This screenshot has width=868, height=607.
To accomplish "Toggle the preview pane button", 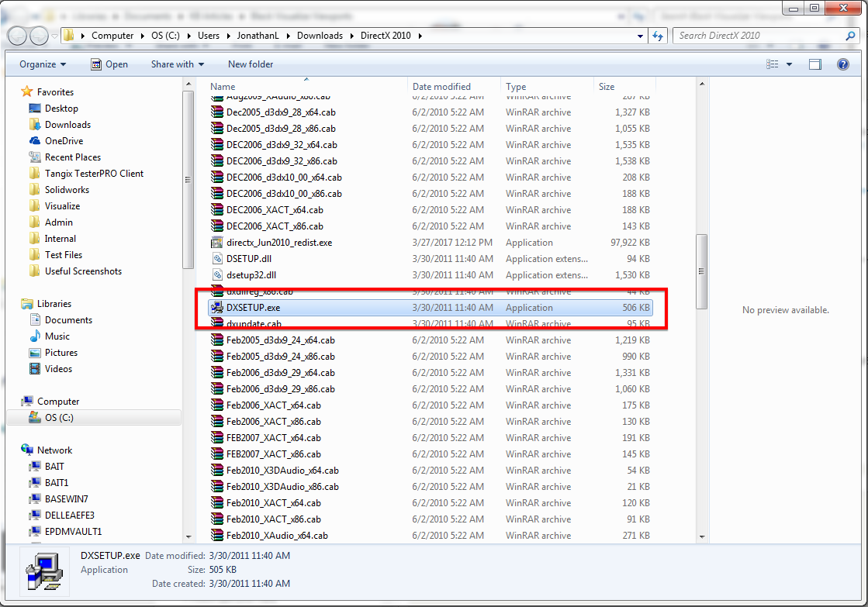I will [814, 64].
